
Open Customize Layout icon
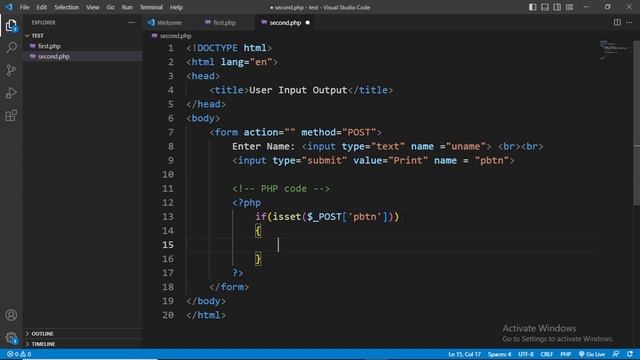[569, 7]
